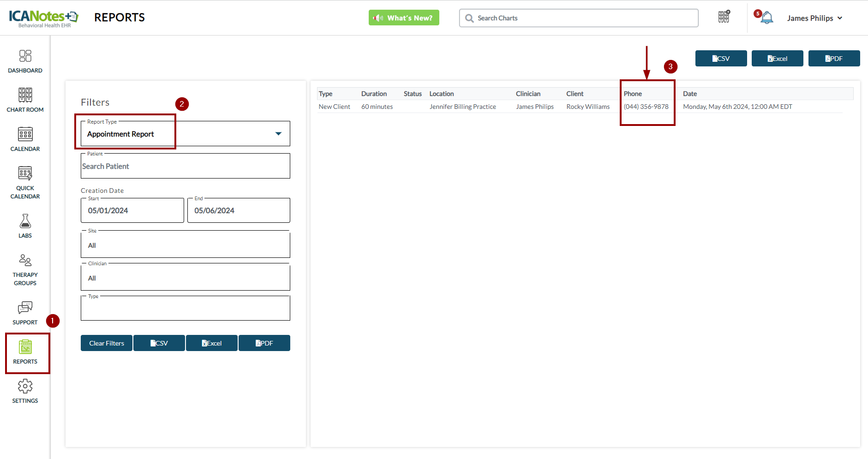Click the Search Charts field
This screenshot has width=868, height=459.
click(x=579, y=18)
